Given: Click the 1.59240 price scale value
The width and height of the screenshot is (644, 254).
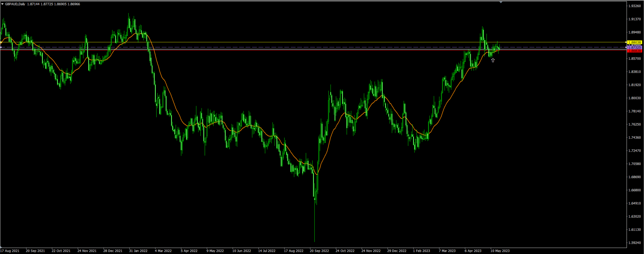Looking at the screenshot, I should tap(635, 243).
